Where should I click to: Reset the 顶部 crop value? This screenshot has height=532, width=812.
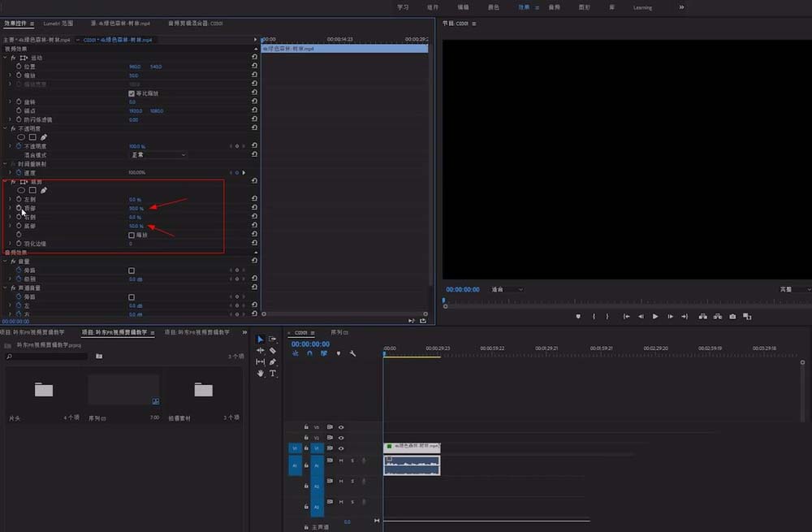click(x=254, y=208)
